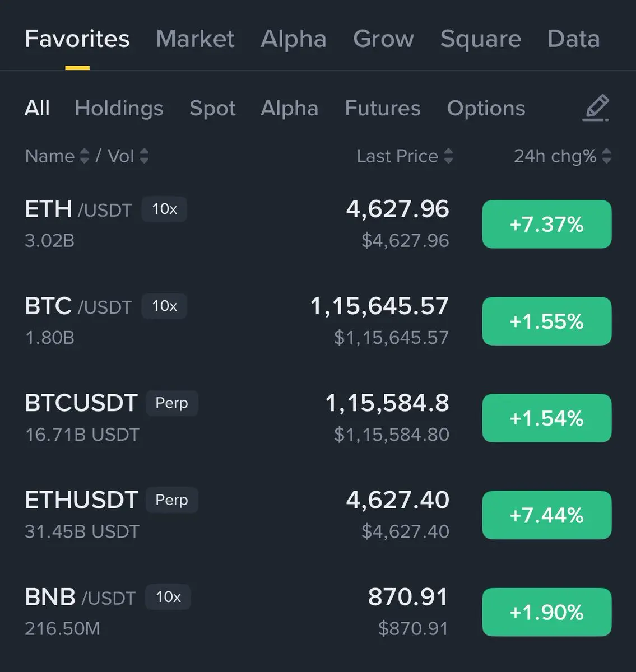Viewport: 636px width, 672px height.
Task: Show only Futures favorites
Action: tap(383, 108)
